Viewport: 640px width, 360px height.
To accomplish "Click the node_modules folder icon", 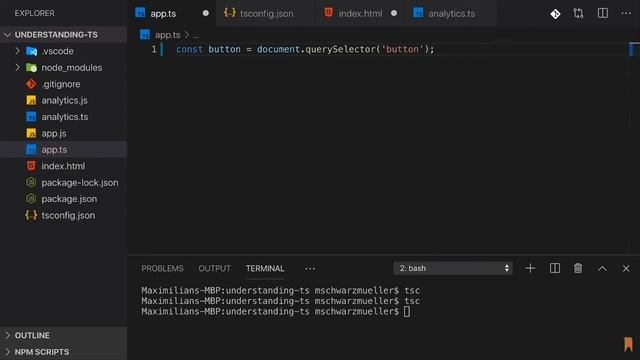I will 31,68.
